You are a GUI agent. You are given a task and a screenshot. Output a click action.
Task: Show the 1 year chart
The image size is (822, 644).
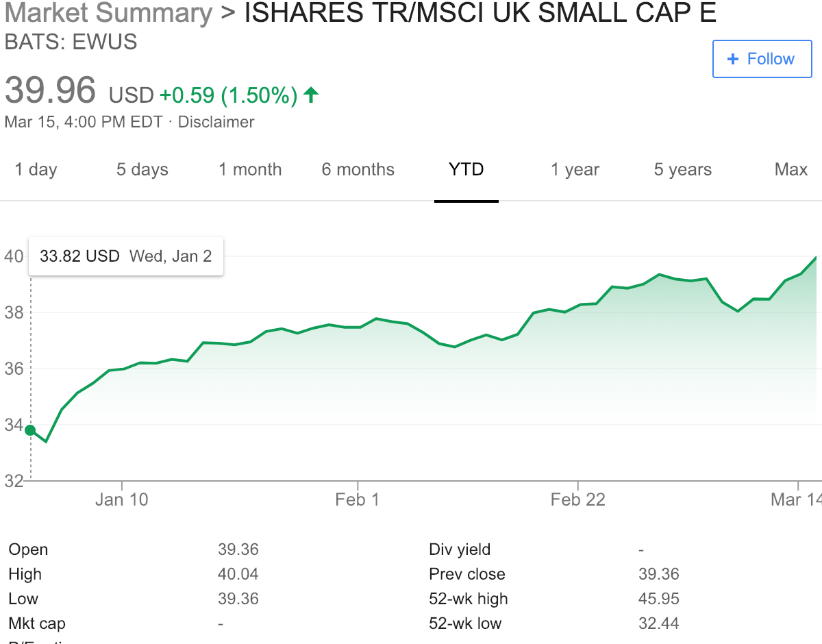(x=575, y=170)
